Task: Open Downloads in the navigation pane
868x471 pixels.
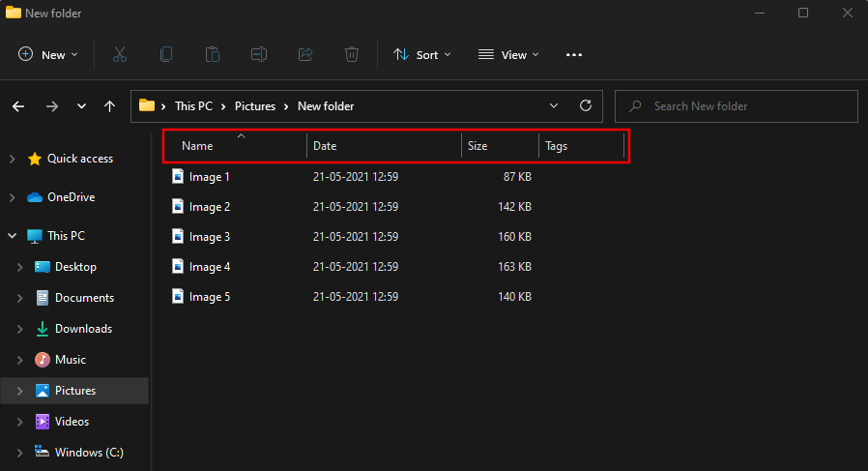Action: (x=83, y=329)
